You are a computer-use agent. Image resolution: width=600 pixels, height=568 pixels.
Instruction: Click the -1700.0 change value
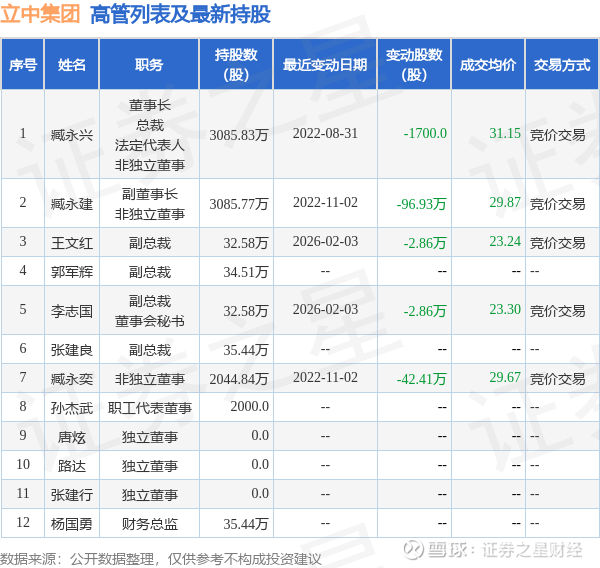click(x=425, y=134)
